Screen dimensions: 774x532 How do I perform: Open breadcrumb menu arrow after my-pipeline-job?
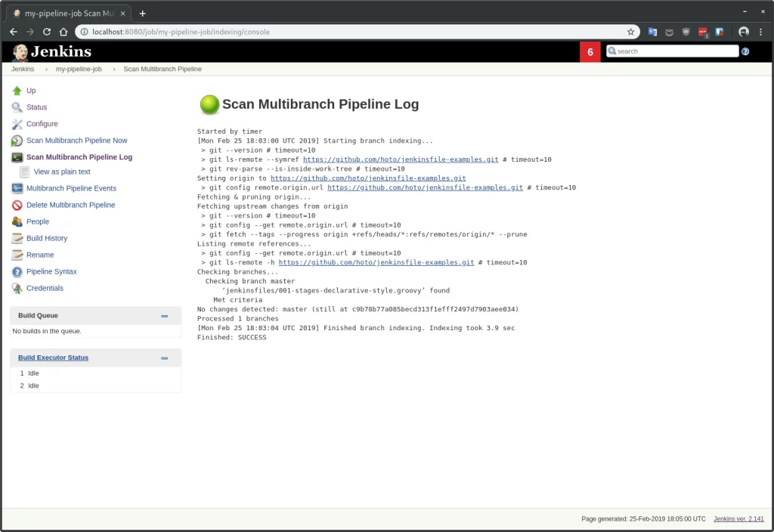coord(114,69)
